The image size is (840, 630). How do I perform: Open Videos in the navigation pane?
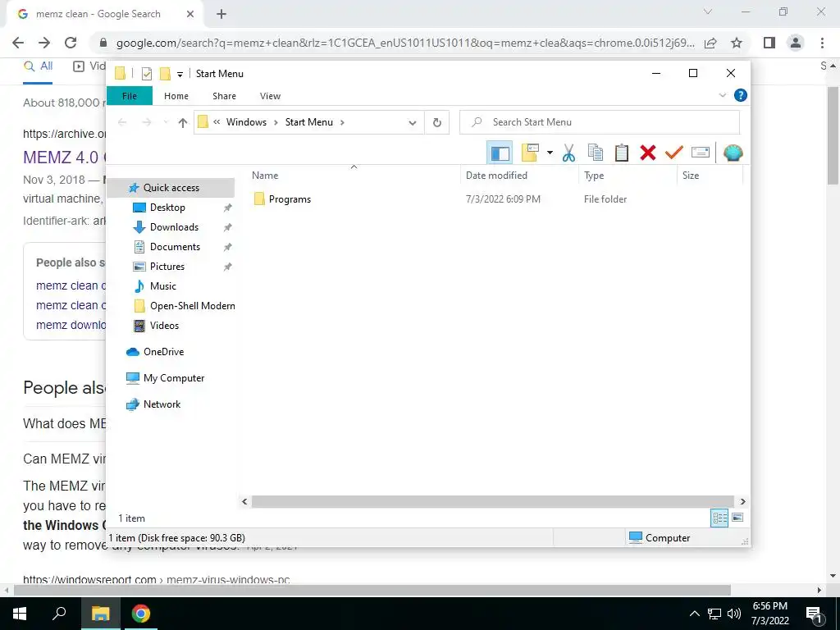(164, 326)
